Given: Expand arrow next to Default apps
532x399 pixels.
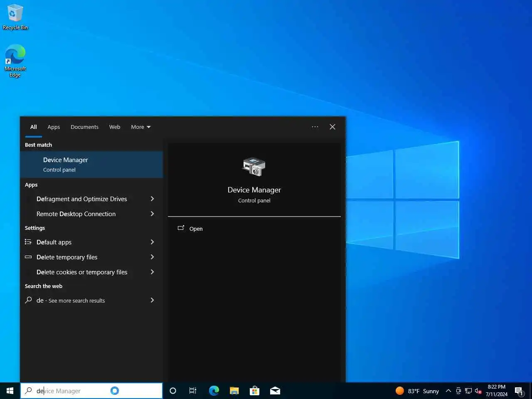Looking at the screenshot, I should [x=152, y=242].
